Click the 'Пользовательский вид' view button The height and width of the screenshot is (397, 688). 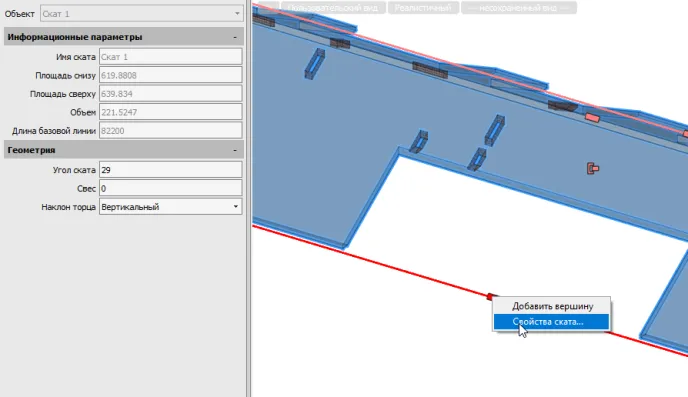333,7
